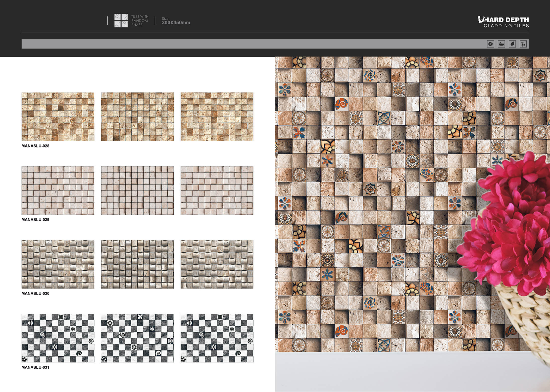Open the middle checkered swatch in MANASLU-031 row
The height and width of the screenshot is (392, 550).
click(x=137, y=338)
